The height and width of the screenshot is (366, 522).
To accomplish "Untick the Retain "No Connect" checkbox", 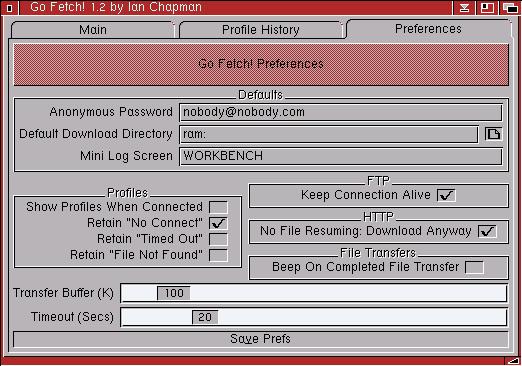I will pos(218,223).
